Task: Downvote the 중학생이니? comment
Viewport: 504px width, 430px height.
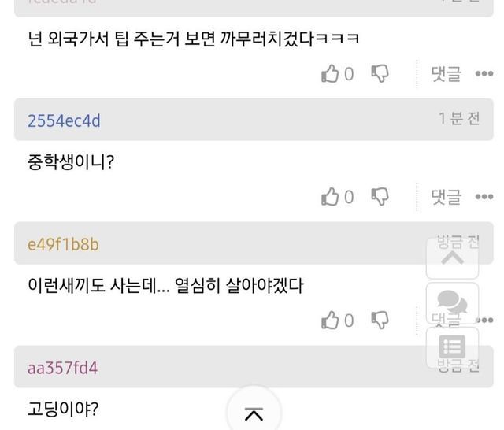Action: (380, 197)
